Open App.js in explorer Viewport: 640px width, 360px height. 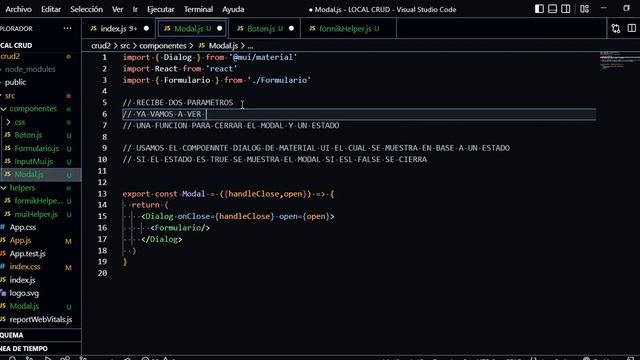click(20, 240)
